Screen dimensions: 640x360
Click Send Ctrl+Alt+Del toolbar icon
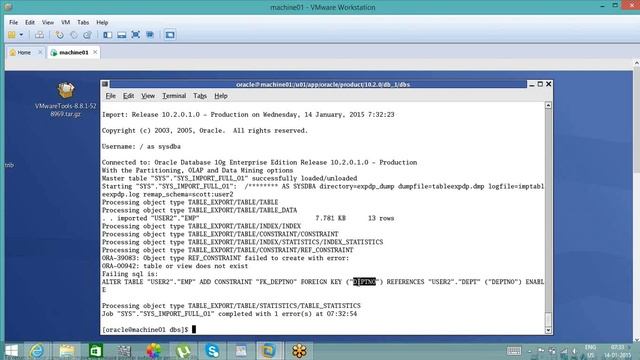click(39, 35)
